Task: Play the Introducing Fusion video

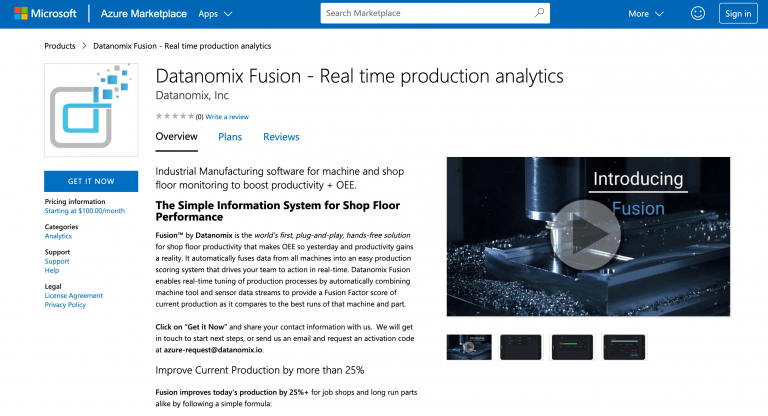Action: point(586,235)
